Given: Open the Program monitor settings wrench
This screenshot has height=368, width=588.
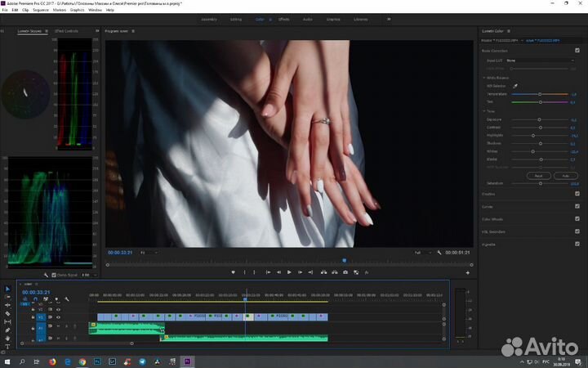Looking at the screenshot, I should [x=439, y=254].
